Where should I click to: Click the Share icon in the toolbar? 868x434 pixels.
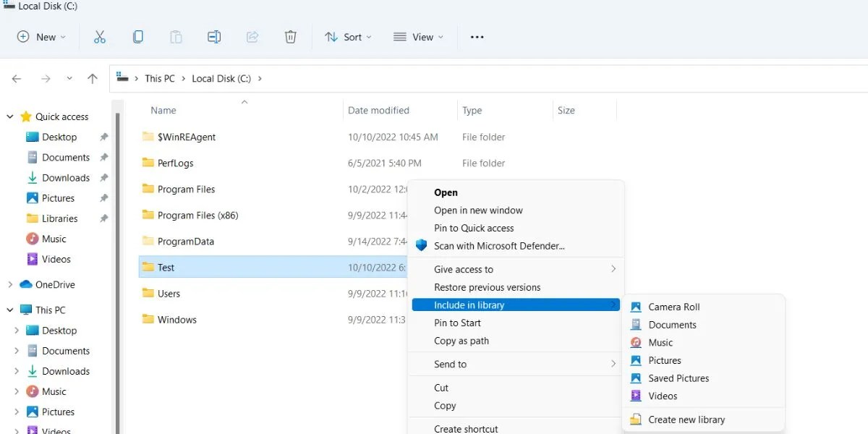point(252,36)
